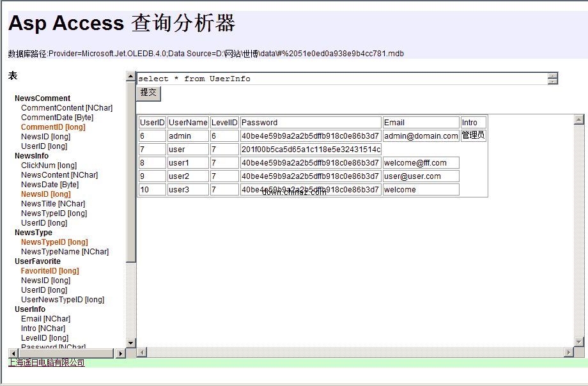
Task: Click the results pane horizontal right arrow
Action: point(569,353)
